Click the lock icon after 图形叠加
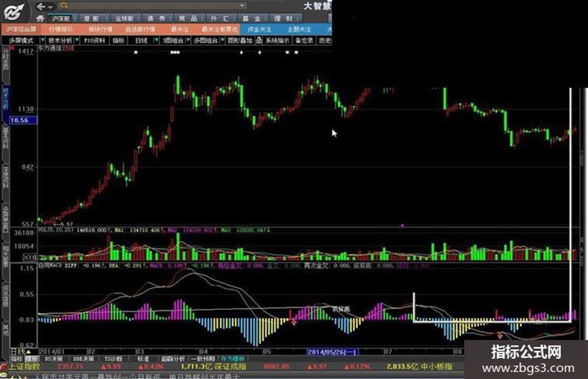This screenshot has width=588, height=379. point(259,40)
